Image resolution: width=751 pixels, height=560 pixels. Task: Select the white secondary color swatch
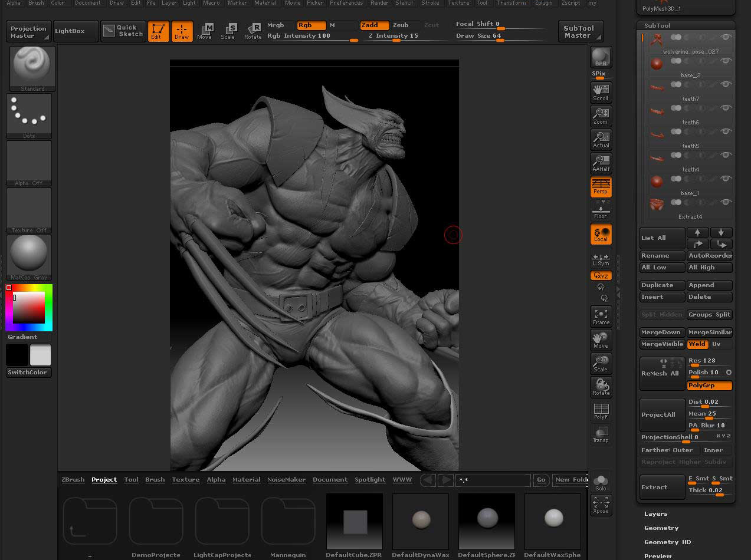41,355
